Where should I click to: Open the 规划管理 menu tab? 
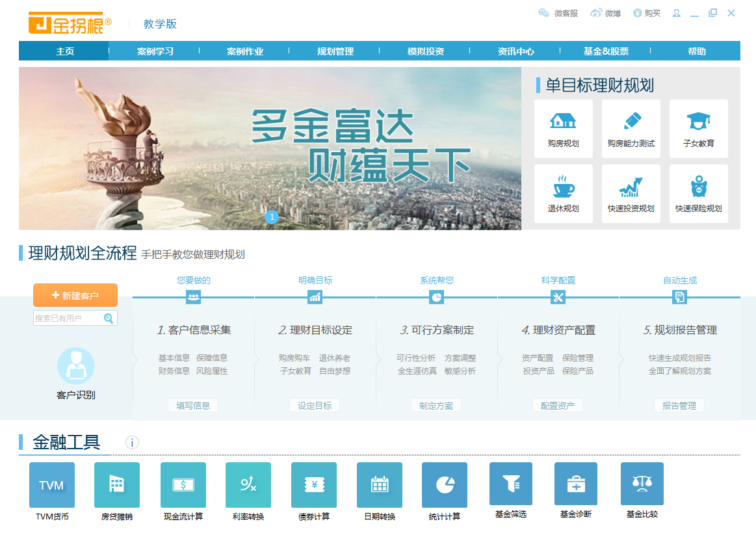335,51
